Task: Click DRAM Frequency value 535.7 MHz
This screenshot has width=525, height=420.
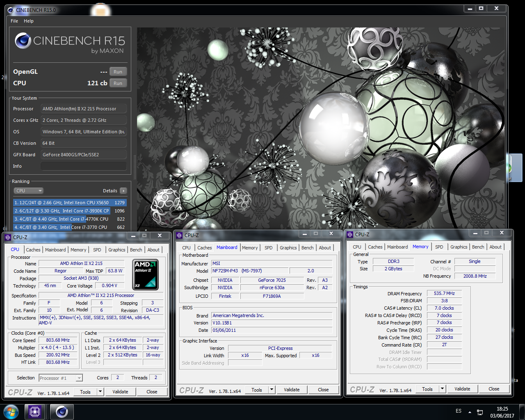Action: click(x=445, y=293)
